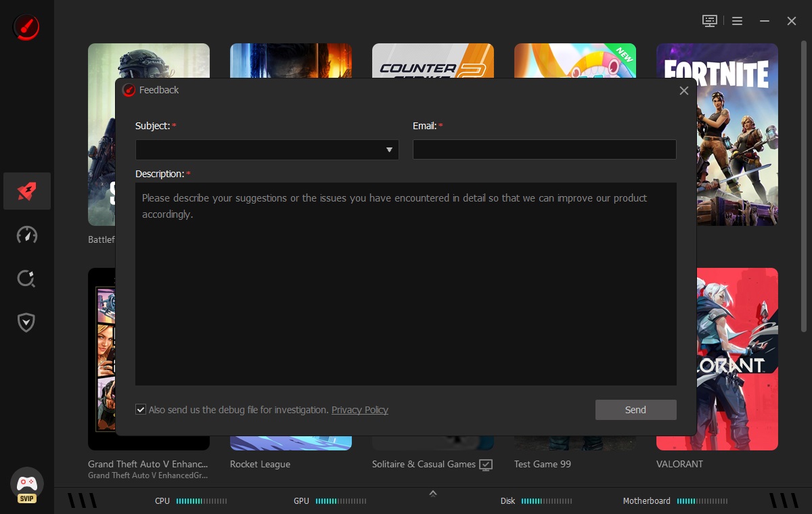
Task: Close the Feedback dialog
Action: click(684, 91)
